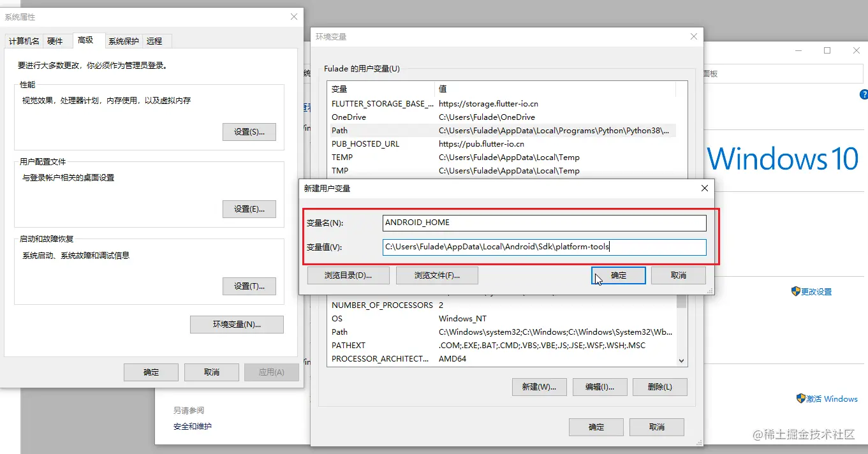
Task: Click 应用(A) in 系统属性
Action: point(272,372)
